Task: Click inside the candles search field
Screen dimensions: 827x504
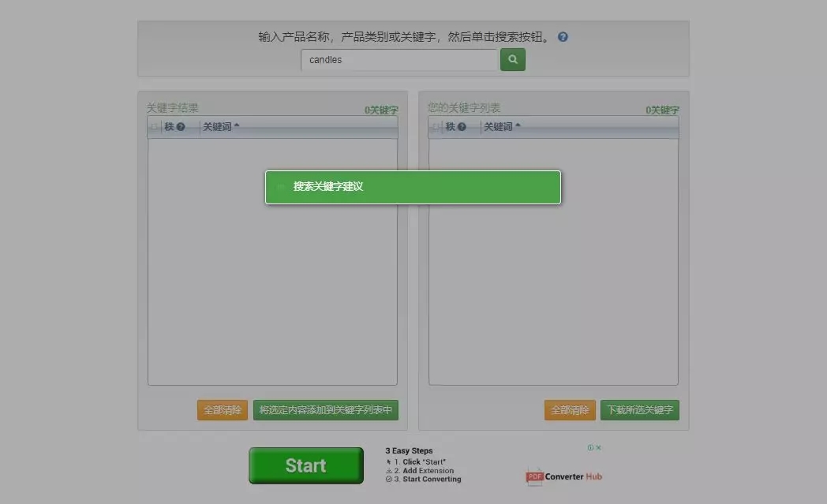Action: 399,59
